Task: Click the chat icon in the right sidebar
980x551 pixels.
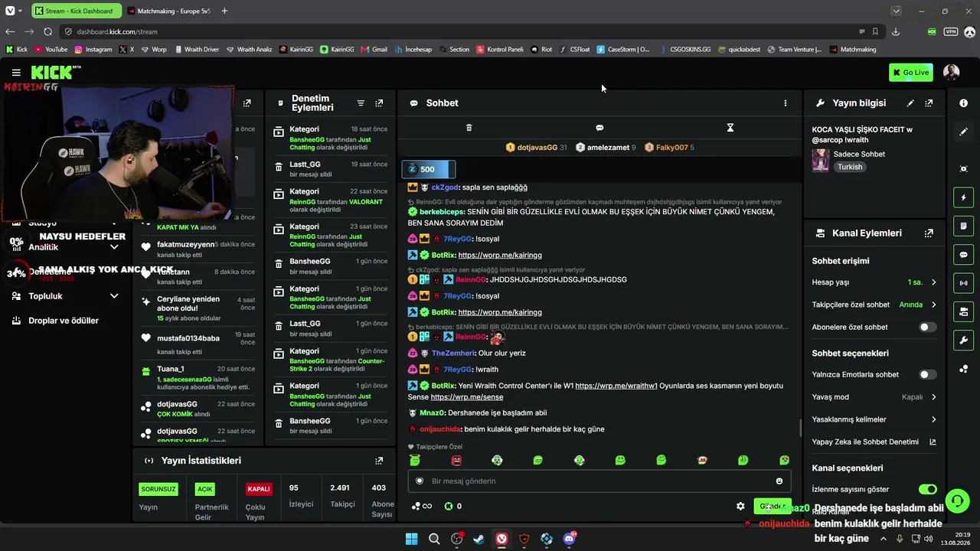Action: pos(963,255)
